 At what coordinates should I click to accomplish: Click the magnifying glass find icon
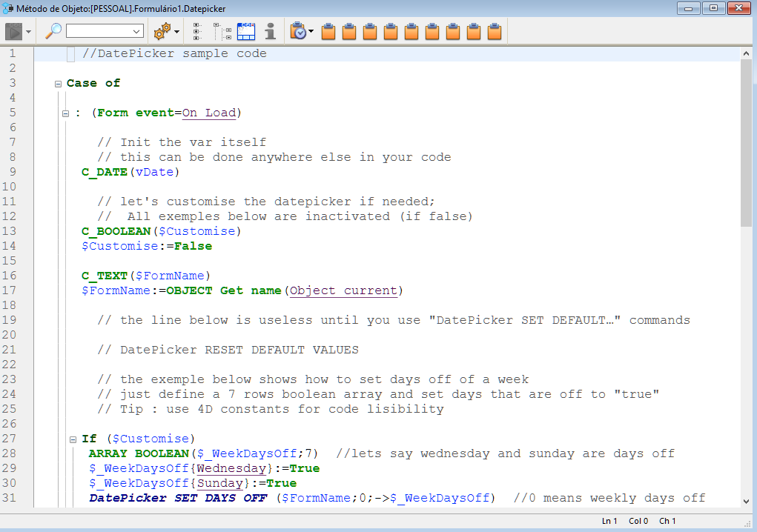pos(53,31)
